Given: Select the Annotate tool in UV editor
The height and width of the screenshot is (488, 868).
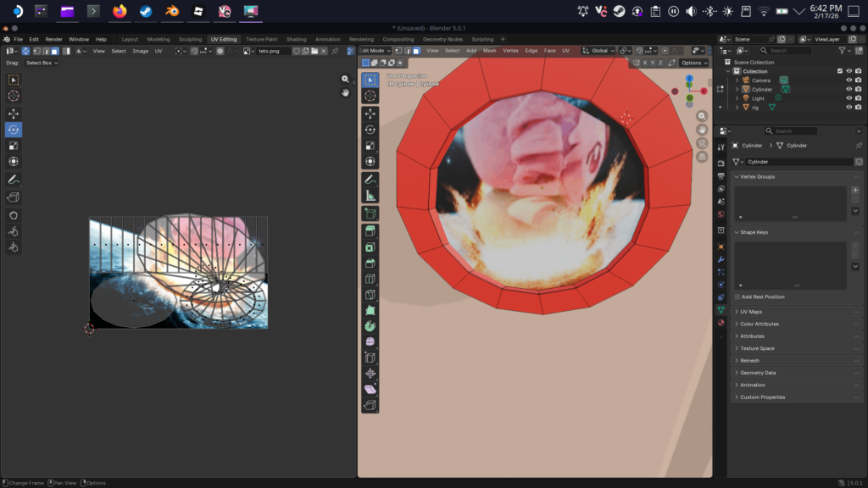Looking at the screenshot, I should pyautogui.click(x=14, y=180).
